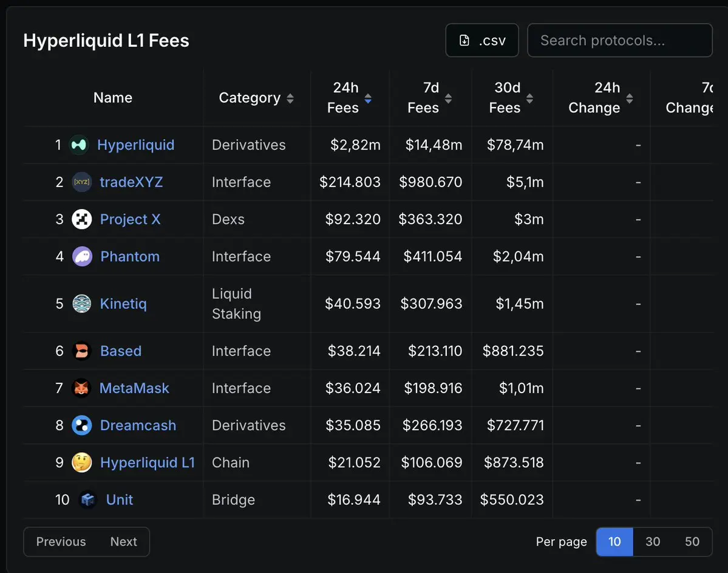Click the Unit cube logo icon
This screenshot has width=728, height=573.
pyautogui.click(x=88, y=500)
